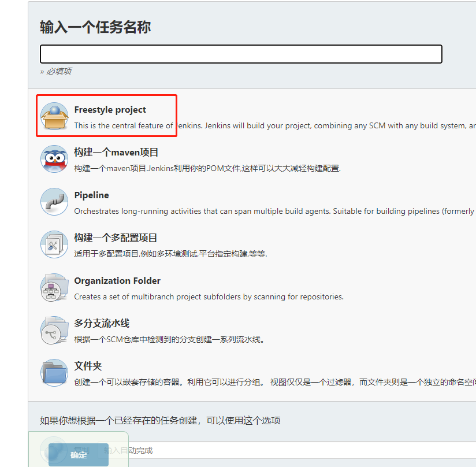Screen dimensions: 476x467
Task: Click the 适用于多配置项目 description text
Action: coord(170,254)
